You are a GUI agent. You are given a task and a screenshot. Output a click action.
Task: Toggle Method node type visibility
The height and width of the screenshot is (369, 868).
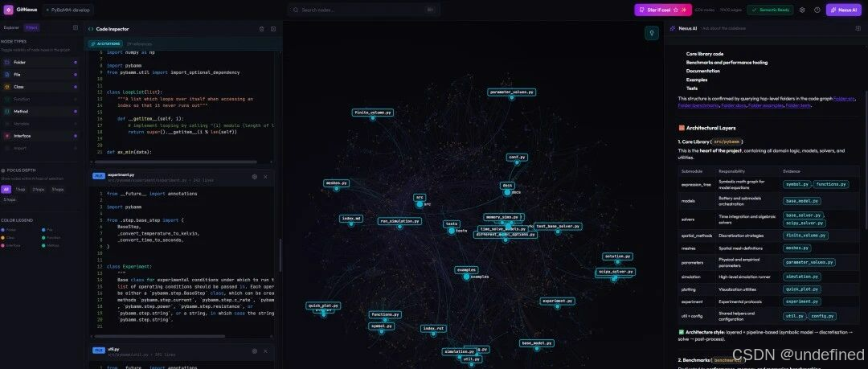39,112
